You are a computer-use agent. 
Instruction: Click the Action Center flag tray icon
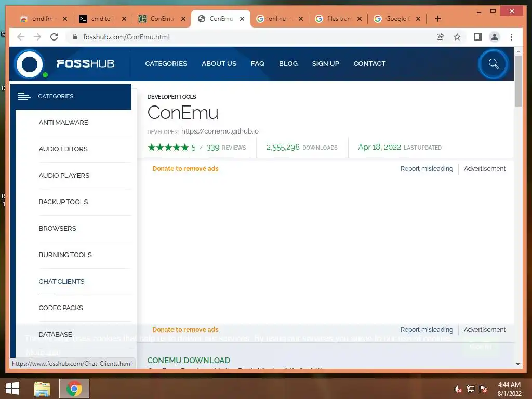pos(483,389)
